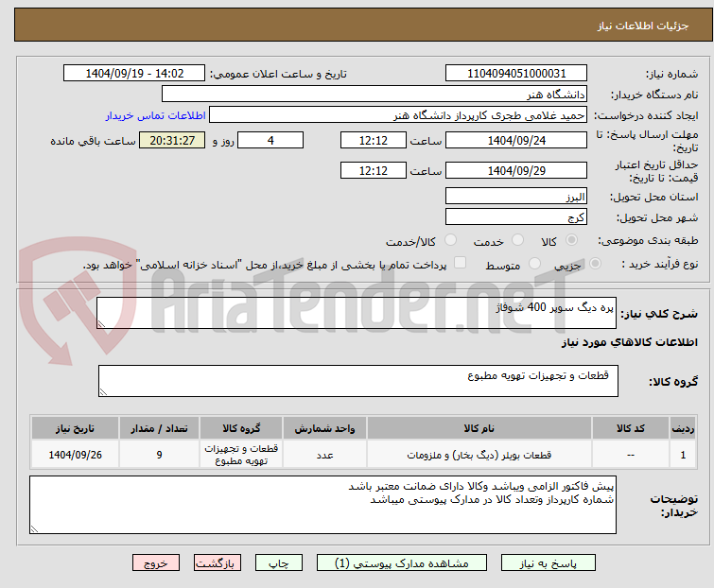Click the response deadline date 1404/09/24
The image size is (714, 588).
(x=516, y=140)
